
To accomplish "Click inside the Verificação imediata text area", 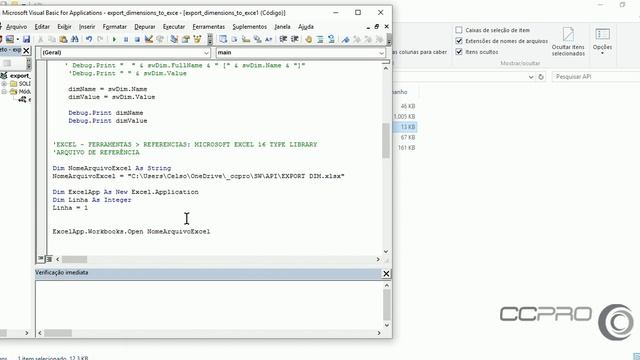I will coord(209,304).
